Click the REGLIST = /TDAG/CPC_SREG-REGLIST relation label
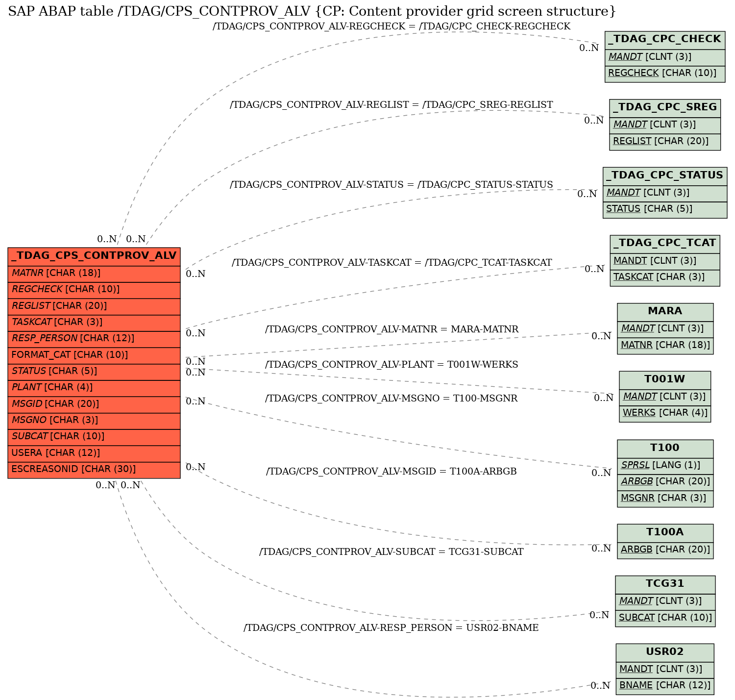This screenshot has width=735, height=700. [392, 105]
